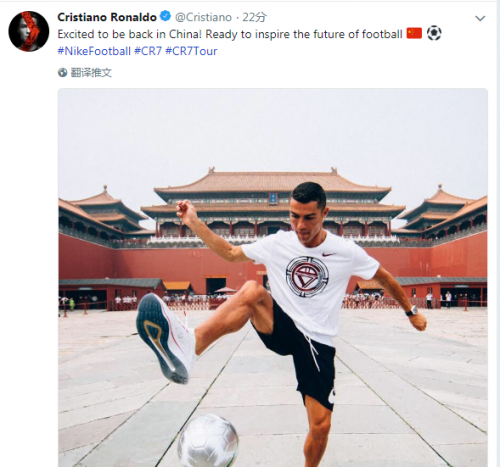The height and width of the screenshot is (467, 500).
Task: Open the Forbidden City palace photo
Action: point(273,278)
